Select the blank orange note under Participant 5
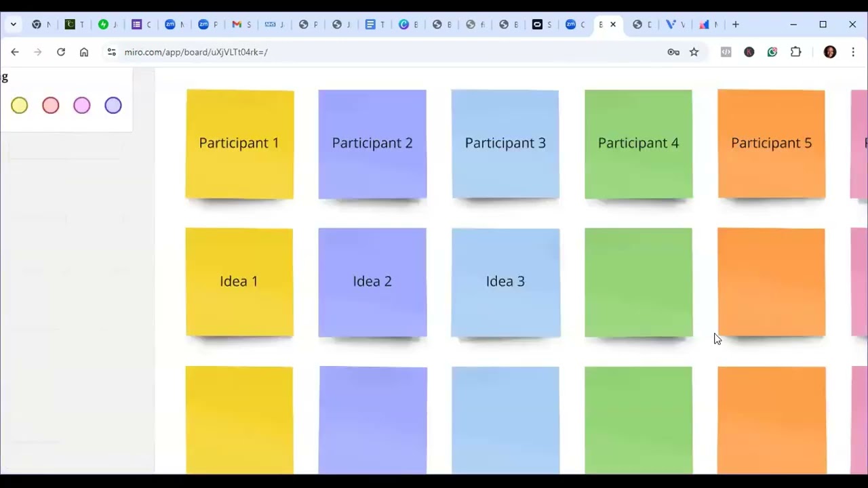The width and height of the screenshot is (868, 488). click(772, 282)
